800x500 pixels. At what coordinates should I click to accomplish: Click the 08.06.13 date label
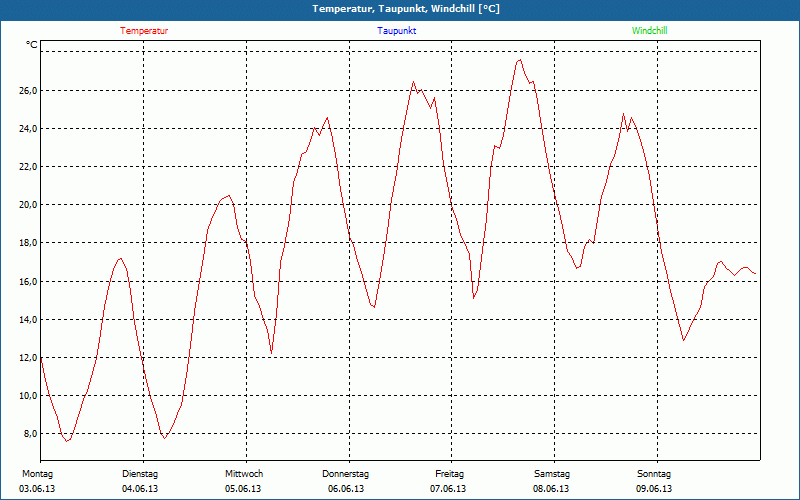click(x=551, y=489)
